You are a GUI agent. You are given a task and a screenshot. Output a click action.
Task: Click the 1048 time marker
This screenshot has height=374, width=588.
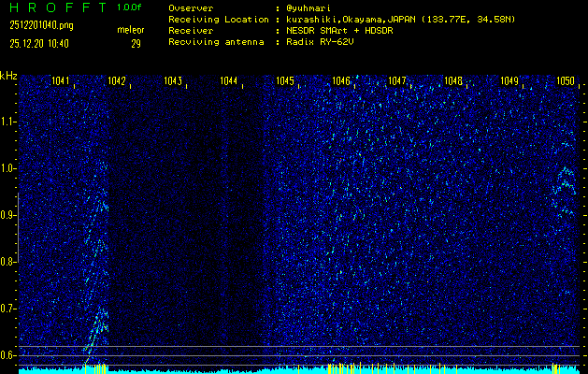coord(453,81)
